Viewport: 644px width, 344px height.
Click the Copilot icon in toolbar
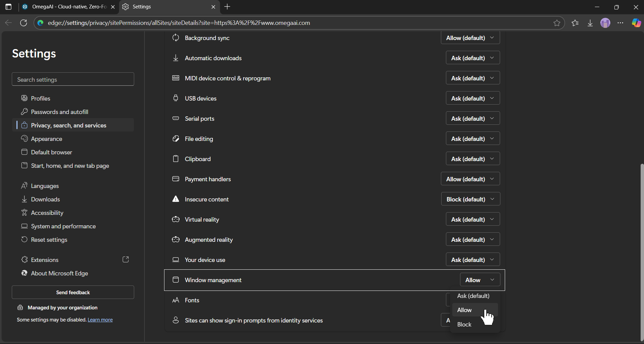[636, 23]
